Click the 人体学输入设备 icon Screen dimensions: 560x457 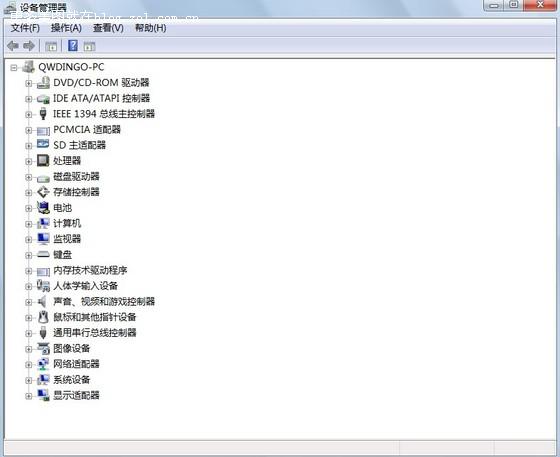(43, 286)
